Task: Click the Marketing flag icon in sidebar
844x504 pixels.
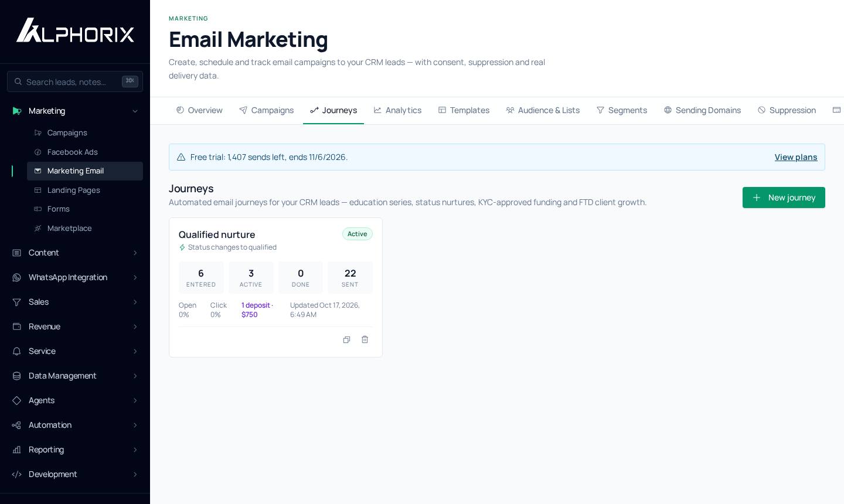Action: tap(17, 111)
